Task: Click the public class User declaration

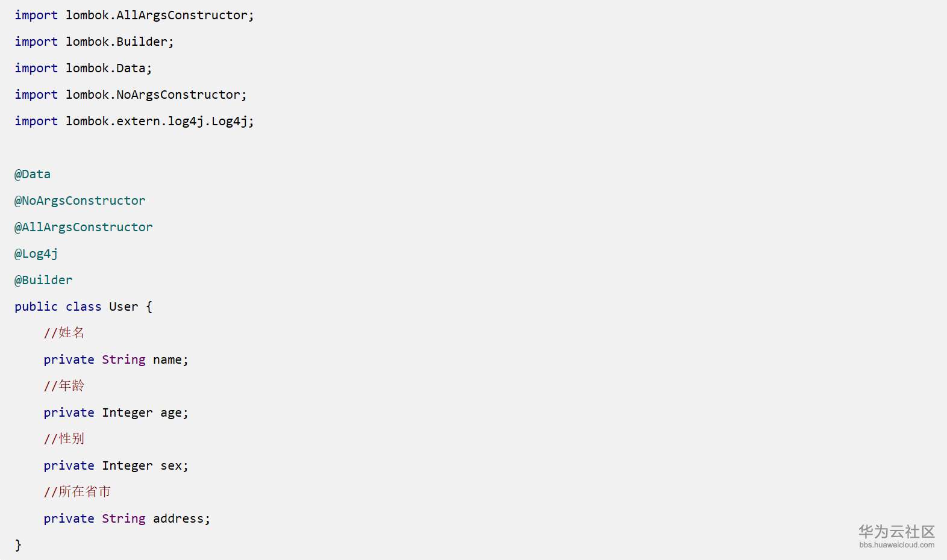Action: pos(83,307)
